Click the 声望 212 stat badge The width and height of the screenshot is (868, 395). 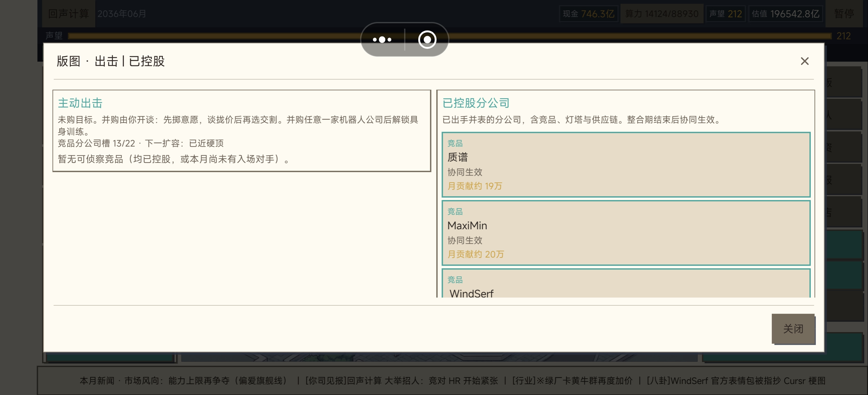(x=725, y=14)
